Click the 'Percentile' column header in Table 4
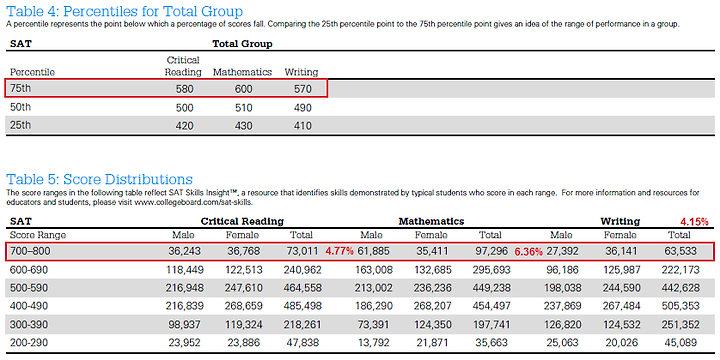The width and height of the screenshot is (720, 360). click(x=32, y=72)
